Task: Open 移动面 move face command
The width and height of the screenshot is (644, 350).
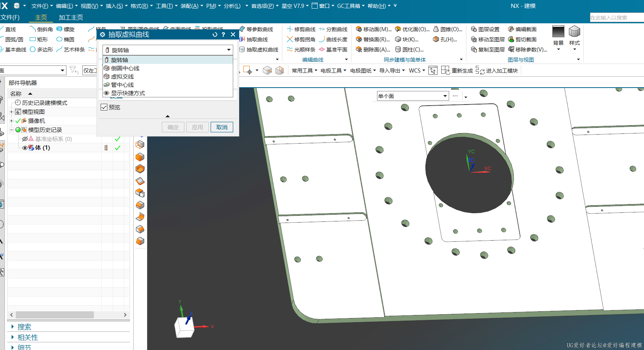Action: point(374,29)
